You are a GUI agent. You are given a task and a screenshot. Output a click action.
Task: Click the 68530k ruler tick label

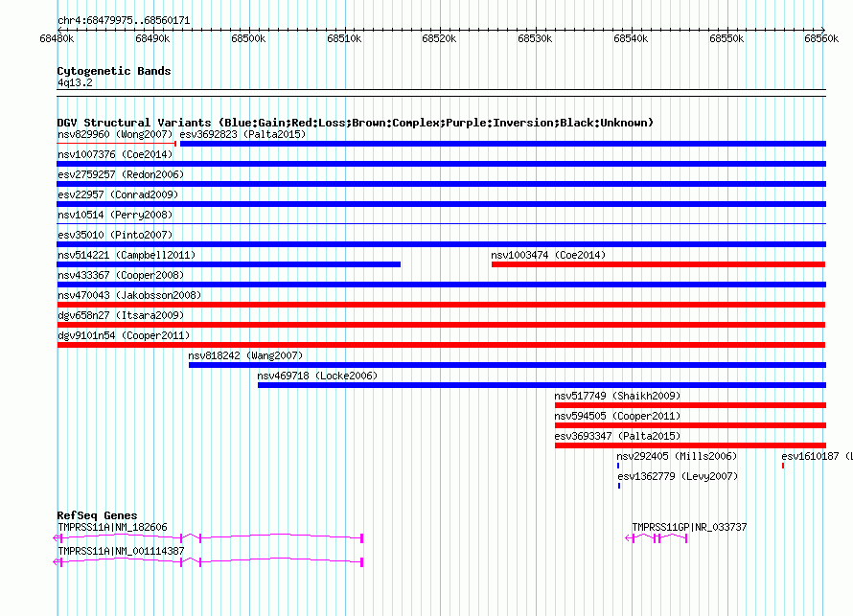(x=536, y=38)
